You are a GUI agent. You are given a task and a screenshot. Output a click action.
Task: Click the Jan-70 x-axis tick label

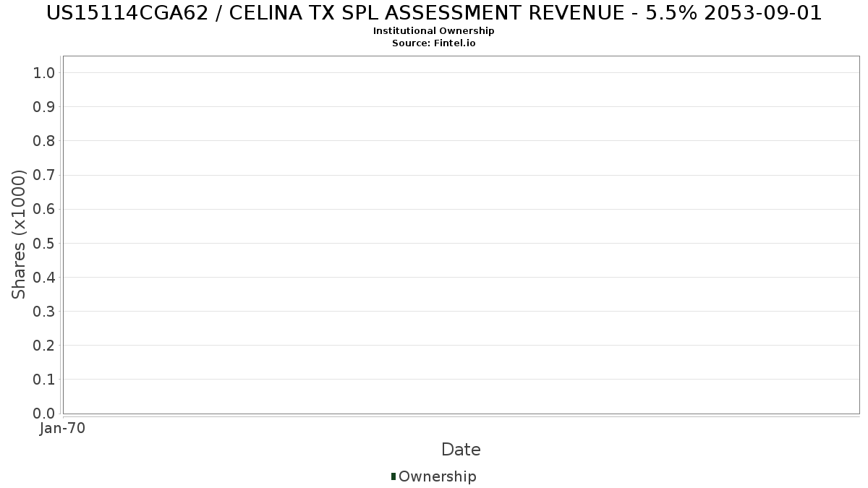pyautogui.click(x=63, y=428)
